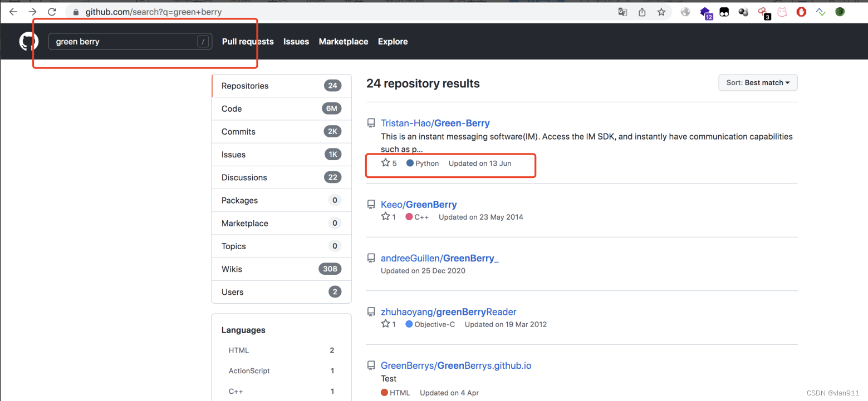Click the slash shortcut key in search box
The width and height of the screenshot is (868, 401).
(x=203, y=42)
